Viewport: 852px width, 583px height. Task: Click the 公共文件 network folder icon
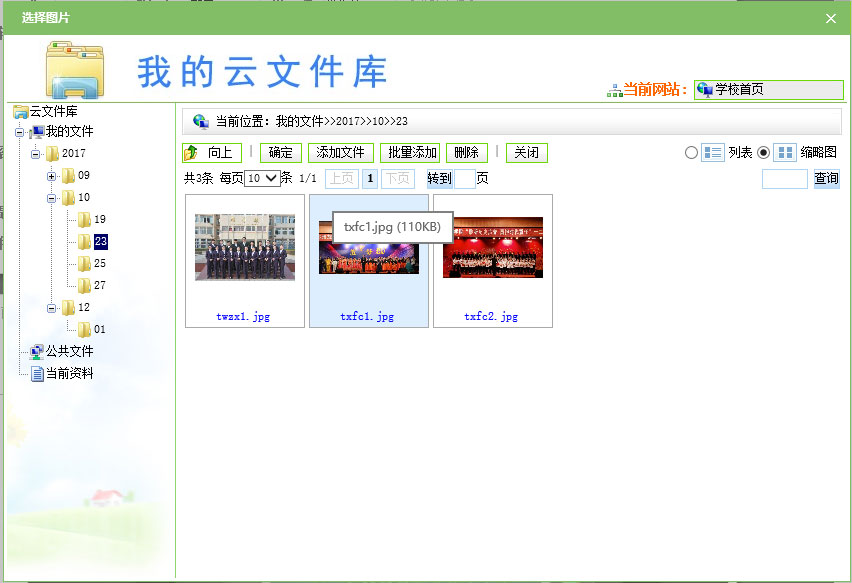[x=36, y=351]
